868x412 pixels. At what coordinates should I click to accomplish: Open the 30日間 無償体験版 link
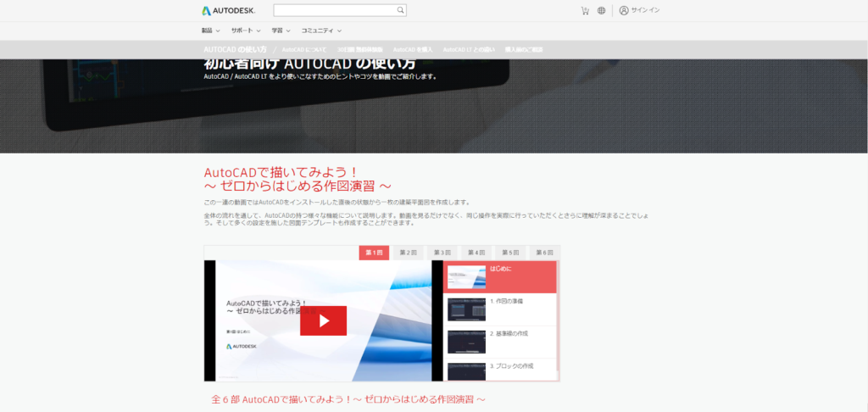click(359, 50)
